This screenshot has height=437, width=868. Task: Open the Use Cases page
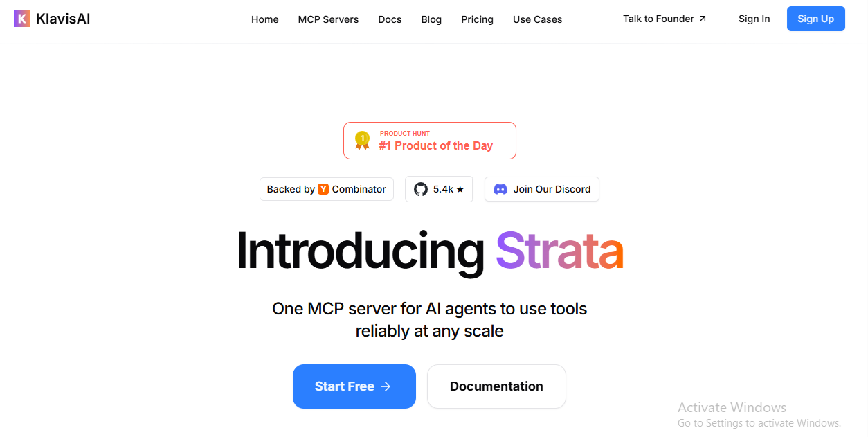pos(537,19)
